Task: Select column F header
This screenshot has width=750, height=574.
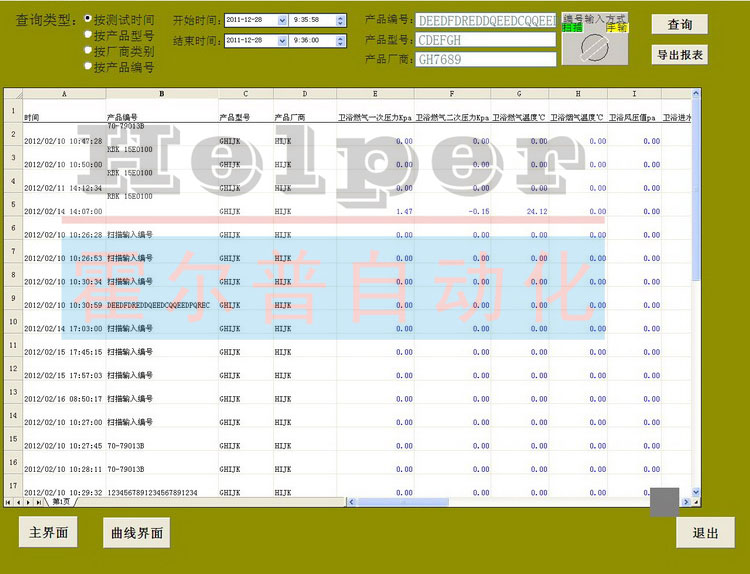Action: click(452, 94)
